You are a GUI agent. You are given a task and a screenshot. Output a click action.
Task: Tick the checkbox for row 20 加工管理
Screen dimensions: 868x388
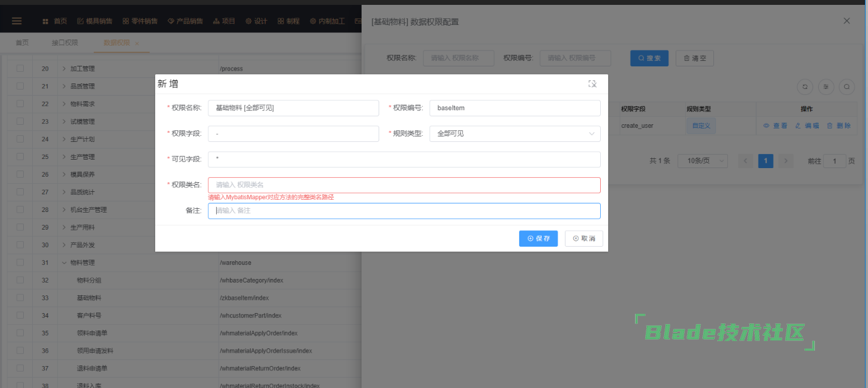click(x=20, y=69)
